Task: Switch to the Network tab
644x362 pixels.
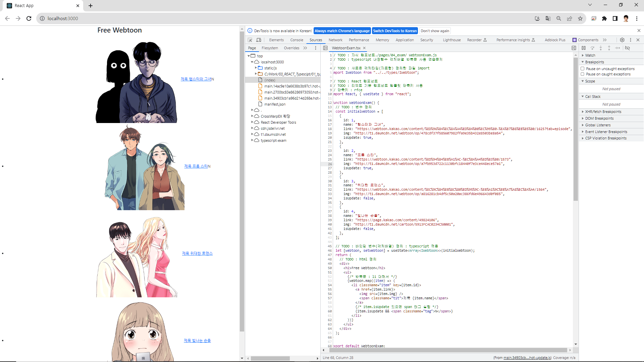Action: pyautogui.click(x=335, y=40)
